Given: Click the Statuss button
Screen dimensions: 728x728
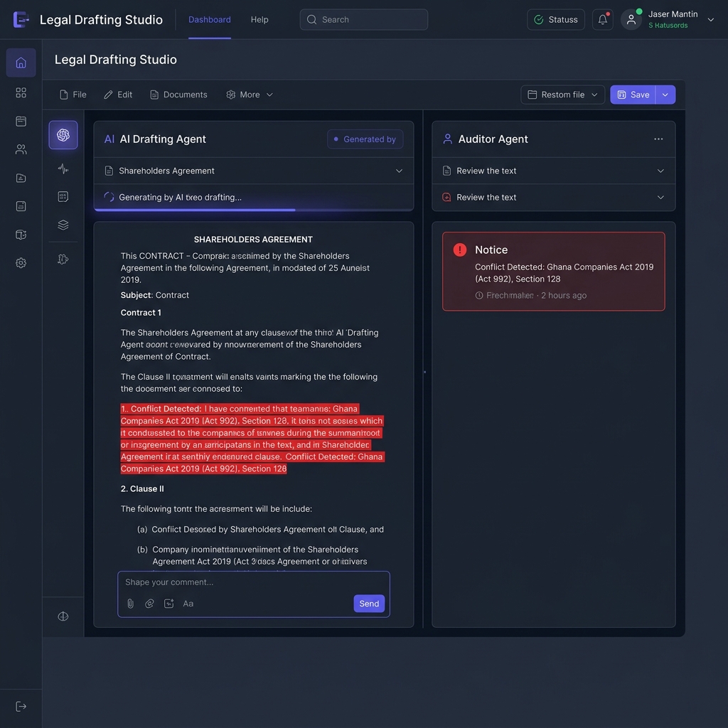Looking at the screenshot, I should click(x=556, y=20).
